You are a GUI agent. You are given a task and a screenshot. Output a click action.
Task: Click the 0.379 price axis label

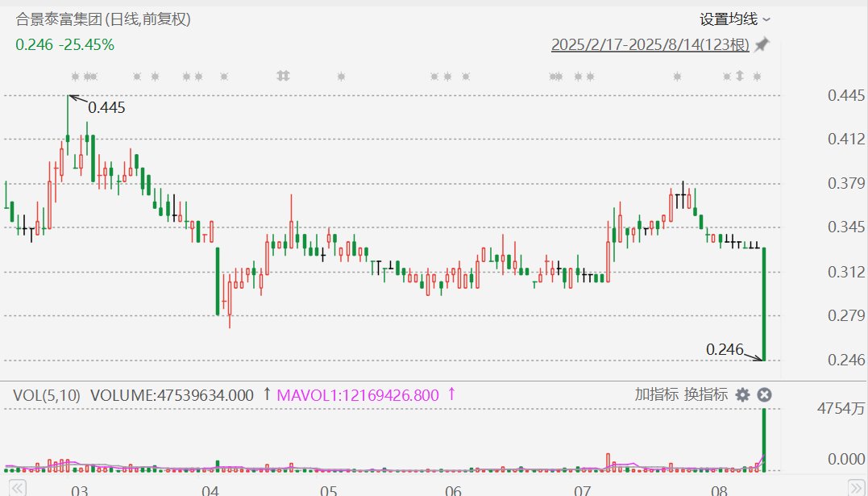pos(846,183)
